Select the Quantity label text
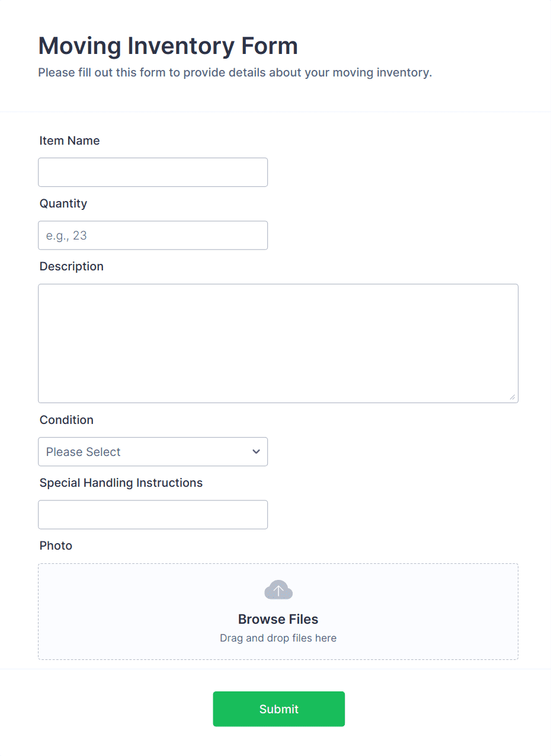Image resolution: width=551 pixels, height=756 pixels. pos(63,203)
